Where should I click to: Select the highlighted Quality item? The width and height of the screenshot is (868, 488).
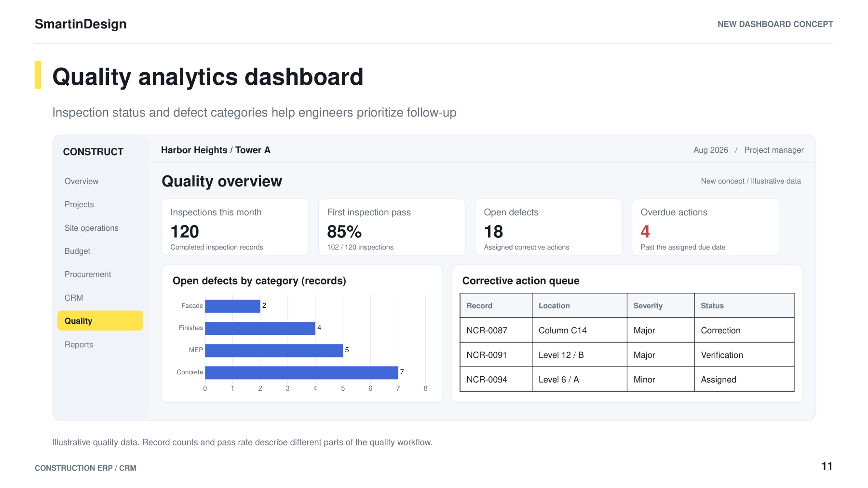100,321
